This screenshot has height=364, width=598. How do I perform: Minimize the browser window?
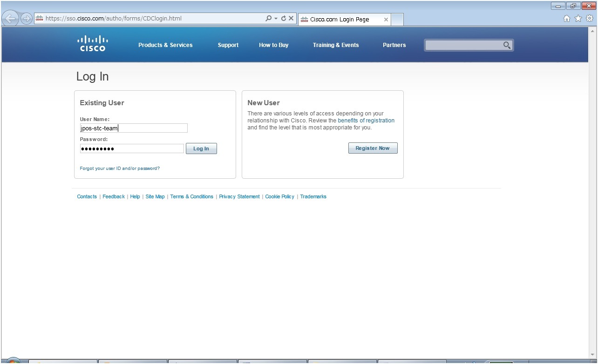(x=558, y=6)
